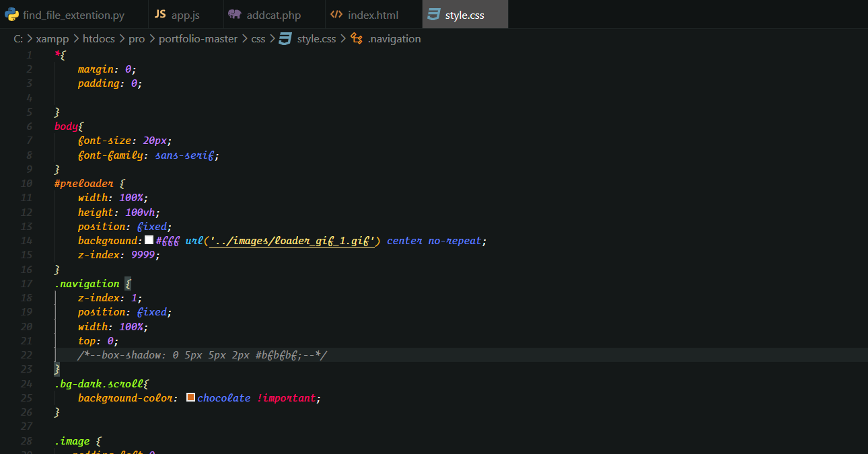Click the '.bg-dark.scroll' selector text
Viewport: 868px width, 454px height.
(98, 383)
